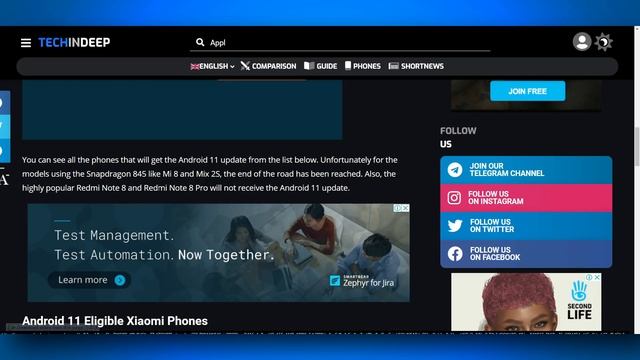Open the Shortnews menu item
This screenshot has width=640, height=360.
click(416, 66)
